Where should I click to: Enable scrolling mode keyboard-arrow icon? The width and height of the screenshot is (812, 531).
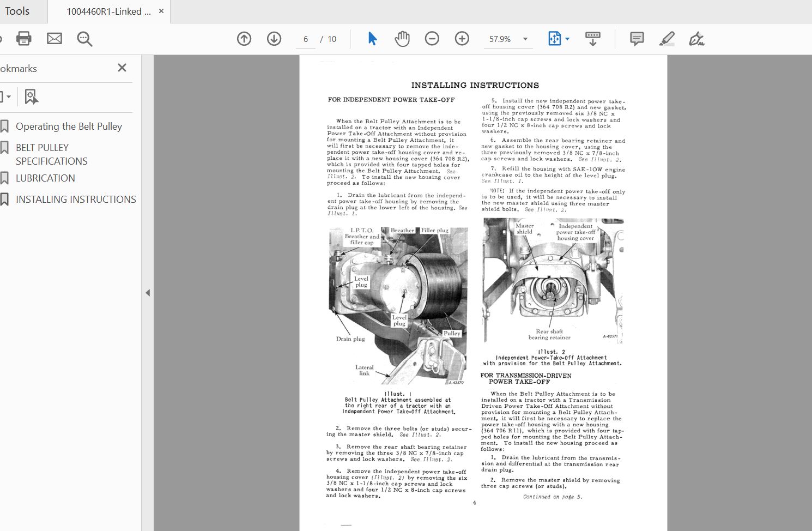tap(592, 39)
